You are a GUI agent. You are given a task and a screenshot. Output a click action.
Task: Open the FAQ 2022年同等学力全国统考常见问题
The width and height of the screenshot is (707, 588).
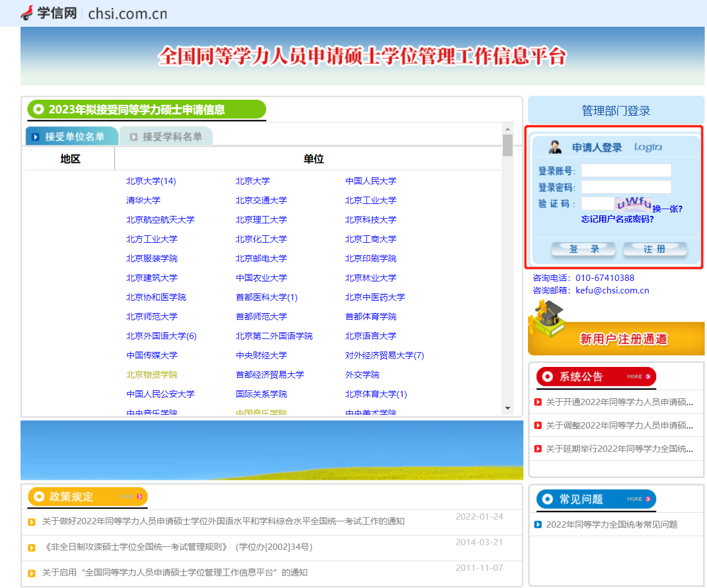(x=612, y=525)
